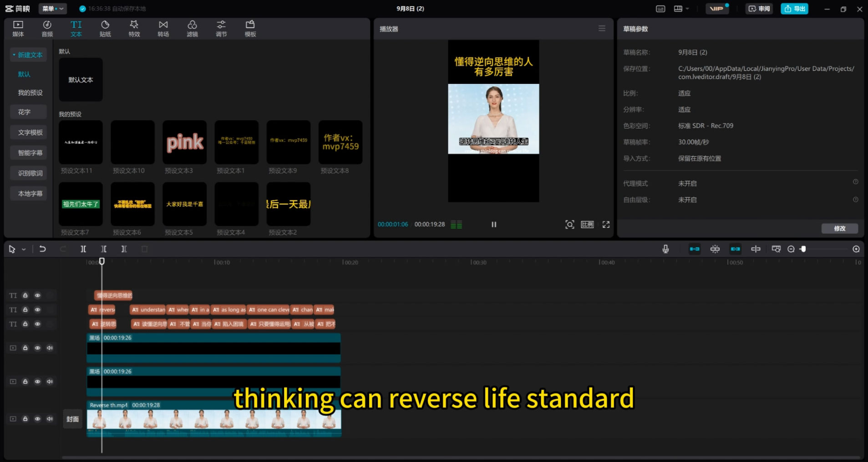Screen dimensions: 868x462
Task: Click the microphone record voiceover icon
Action: coord(665,249)
